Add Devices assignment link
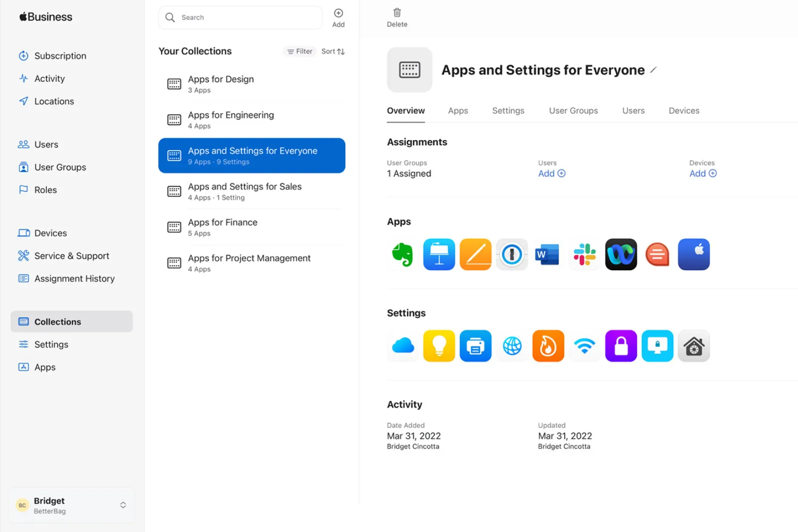This screenshot has width=798, height=532. pyautogui.click(x=703, y=174)
